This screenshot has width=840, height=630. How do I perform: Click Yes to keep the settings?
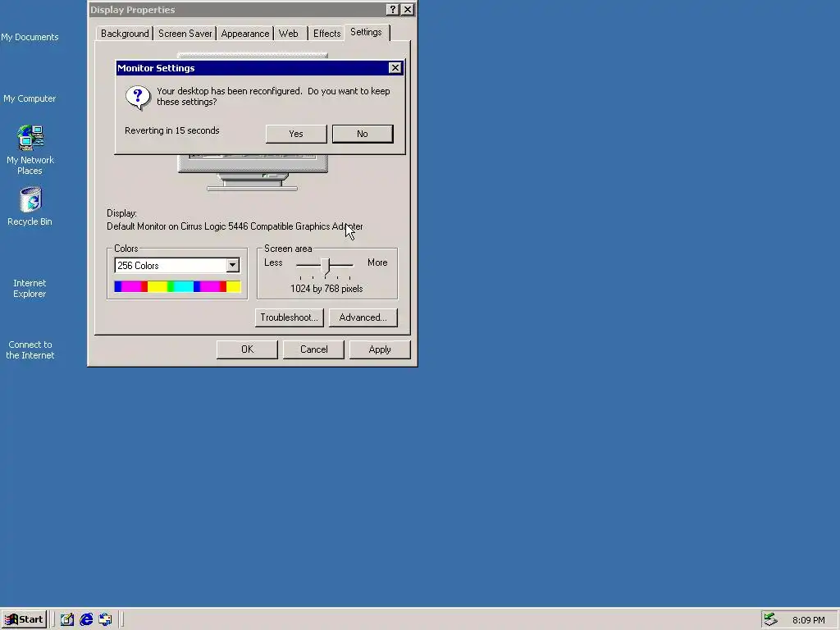tap(296, 134)
